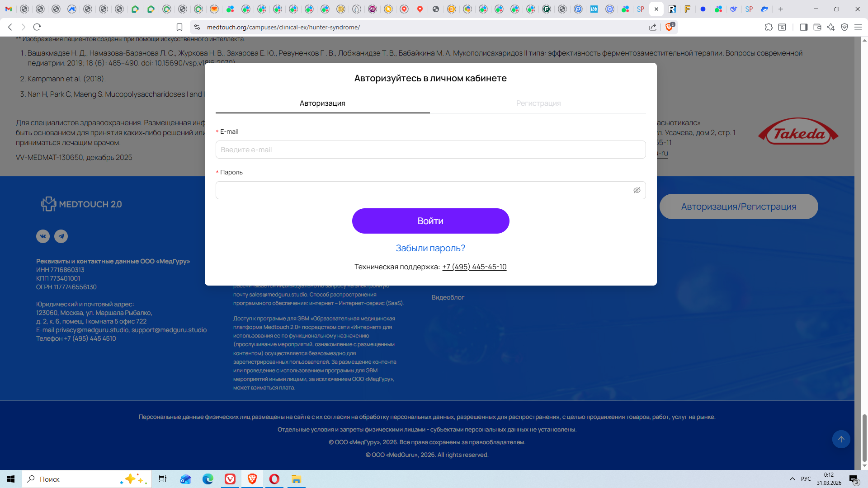Toggle the browser sidebar panel

point(803,27)
